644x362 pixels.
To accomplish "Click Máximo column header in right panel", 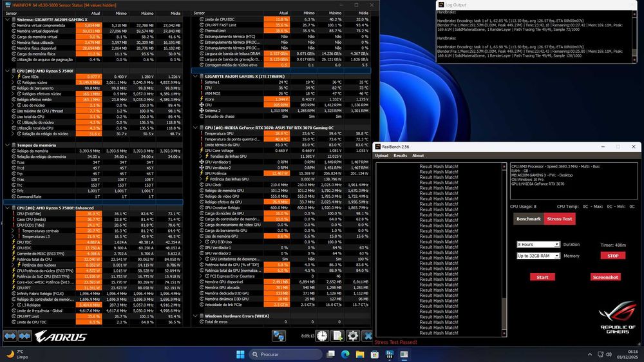I will 335,13.
